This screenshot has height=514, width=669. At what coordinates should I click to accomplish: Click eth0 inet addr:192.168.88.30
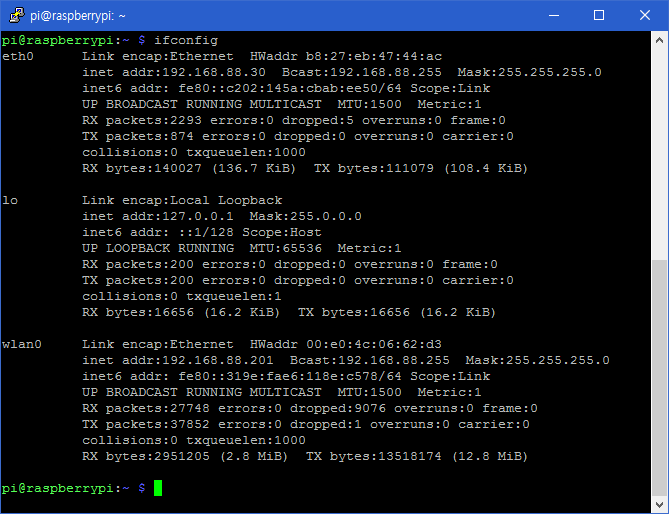[x=174, y=73]
